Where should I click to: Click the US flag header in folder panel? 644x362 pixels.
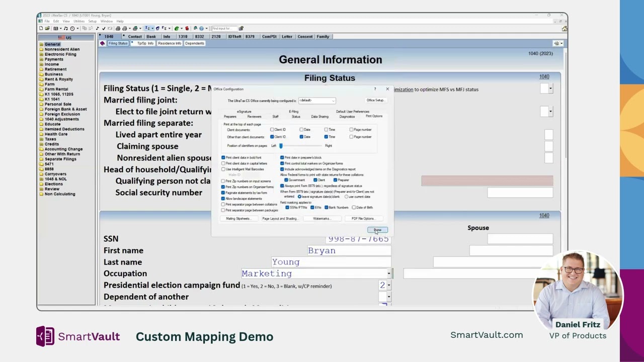click(65, 38)
